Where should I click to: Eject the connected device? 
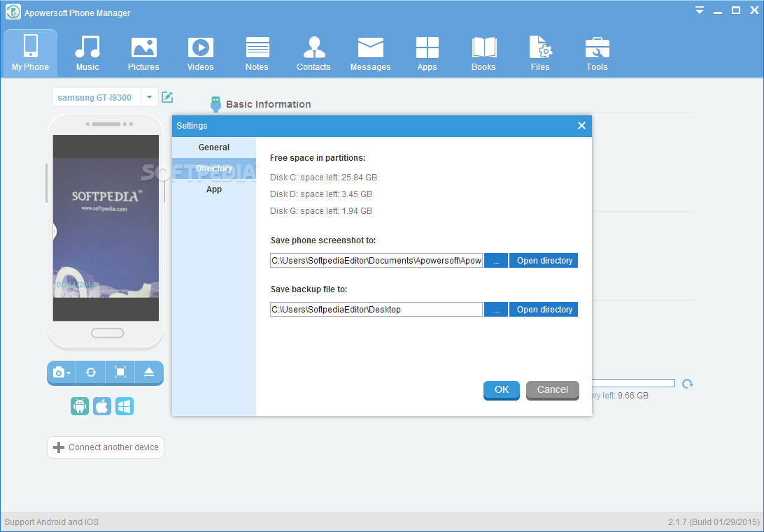149,373
